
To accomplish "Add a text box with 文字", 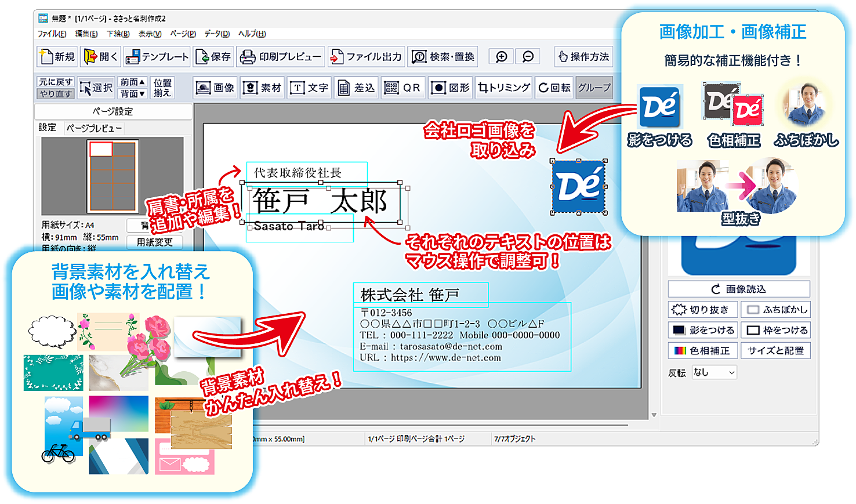I will coord(309,88).
